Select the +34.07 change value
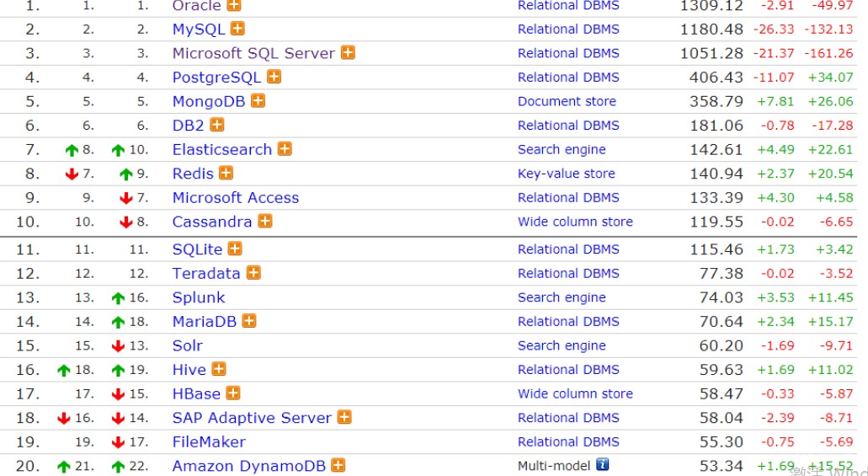This screenshot has height=476, width=868. click(x=830, y=77)
